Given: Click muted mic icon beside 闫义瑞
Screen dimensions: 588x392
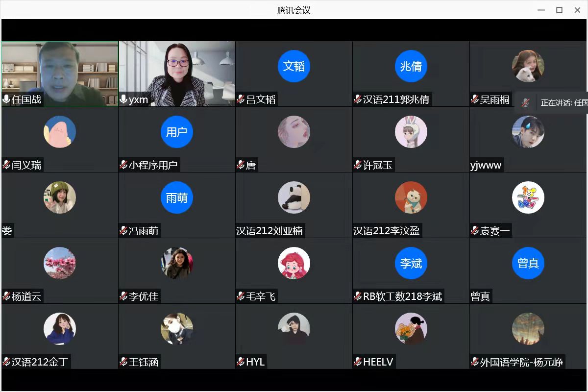Looking at the screenshot, I should tap(6, 165).
